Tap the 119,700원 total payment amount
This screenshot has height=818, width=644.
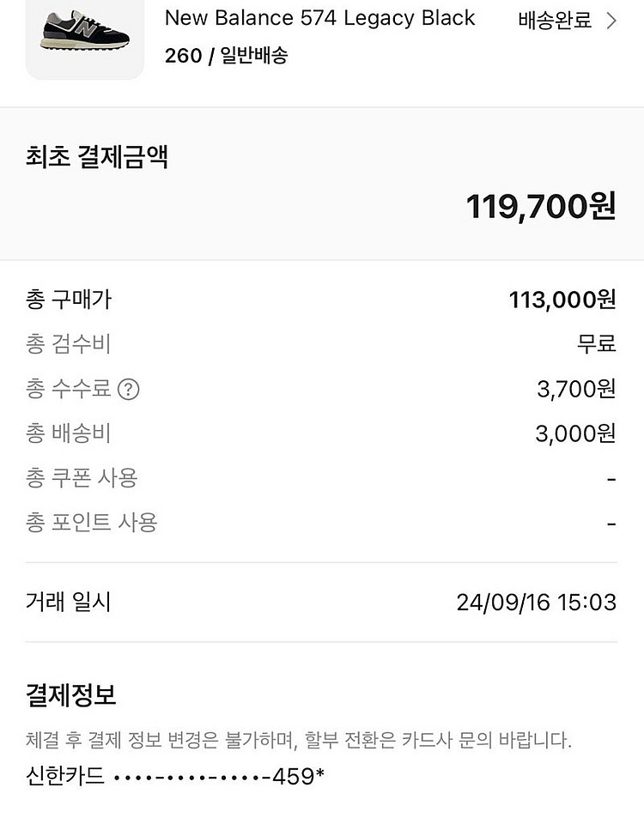click(x=541, y=206)
